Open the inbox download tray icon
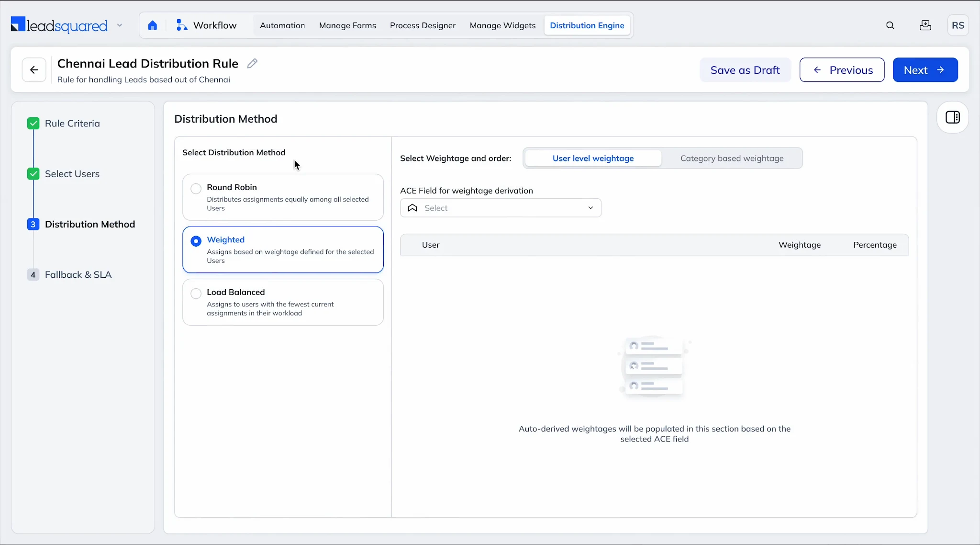The height and width of the screenshot is (545, 980). tap(925, 25)
